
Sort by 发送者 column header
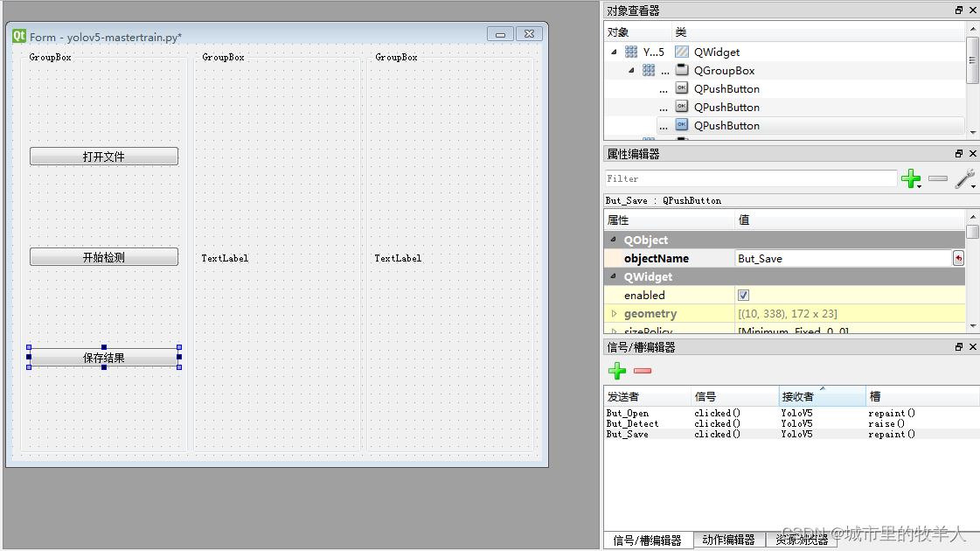648,396
